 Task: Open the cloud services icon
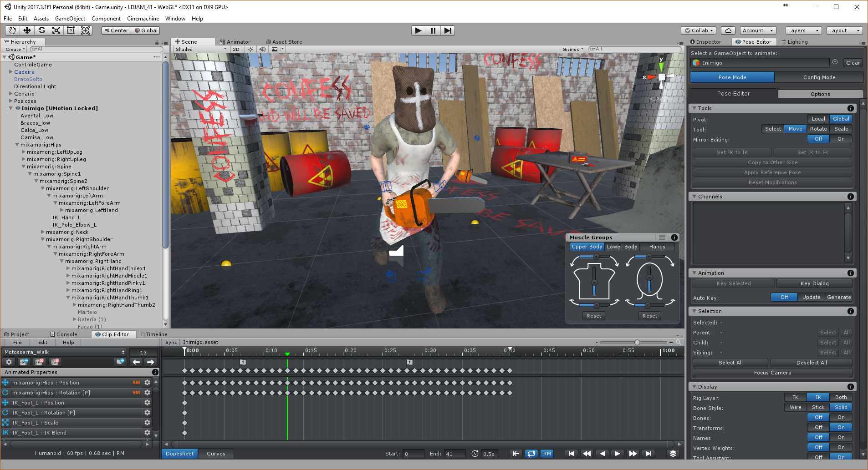pos(728,30)
